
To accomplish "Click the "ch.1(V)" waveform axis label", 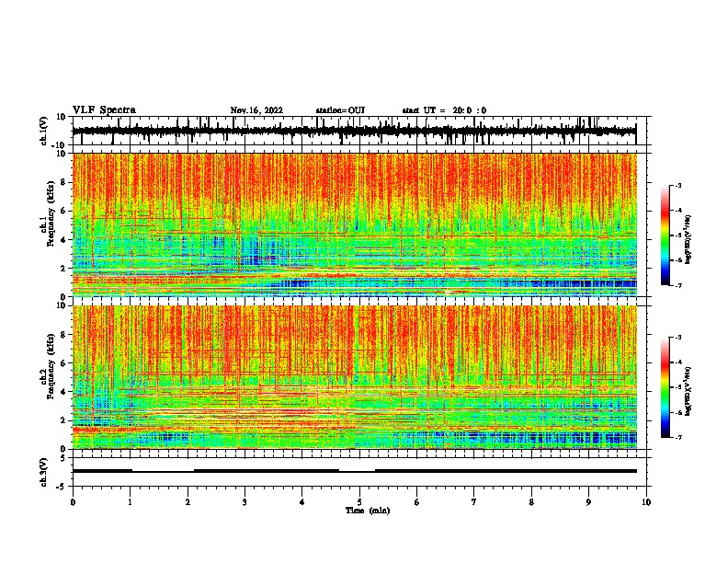I will [44, 131].
